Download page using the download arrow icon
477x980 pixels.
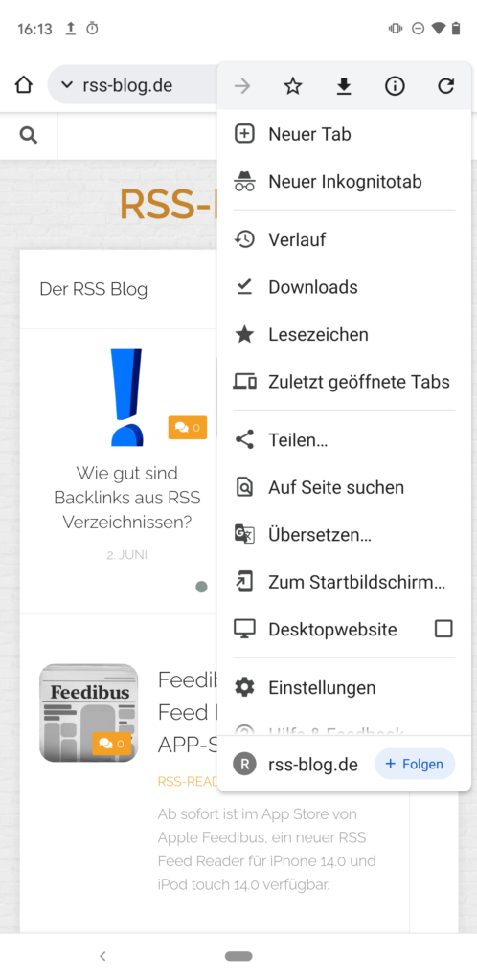click(343, 86)
